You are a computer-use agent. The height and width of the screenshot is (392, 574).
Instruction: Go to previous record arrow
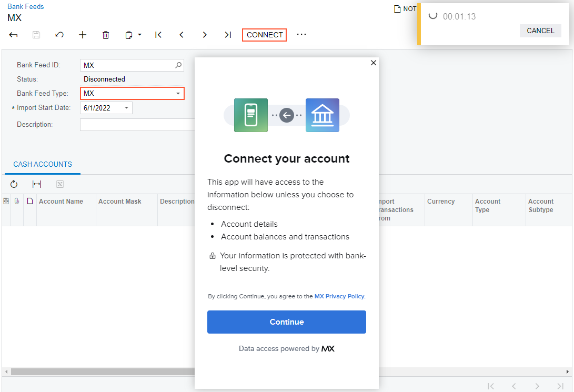tap(182, 35)
